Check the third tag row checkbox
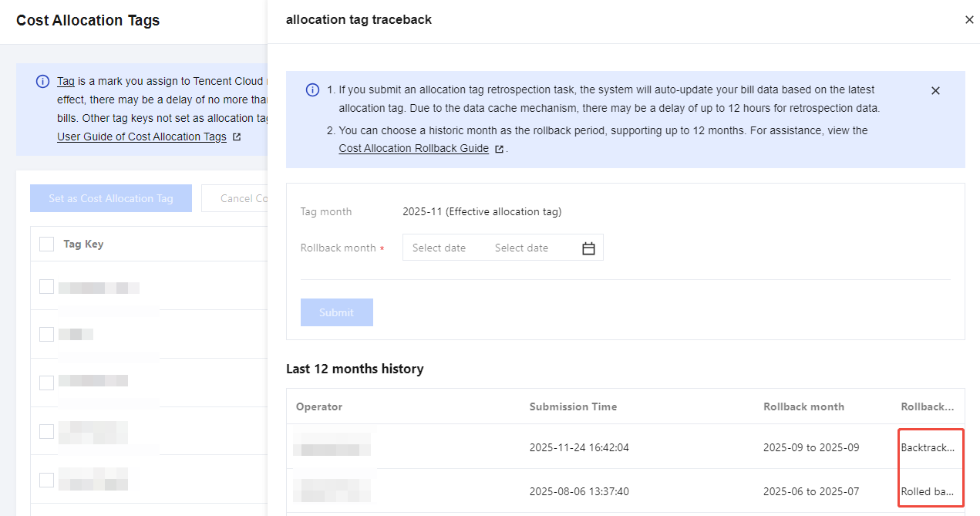 (x=47, y=383)
